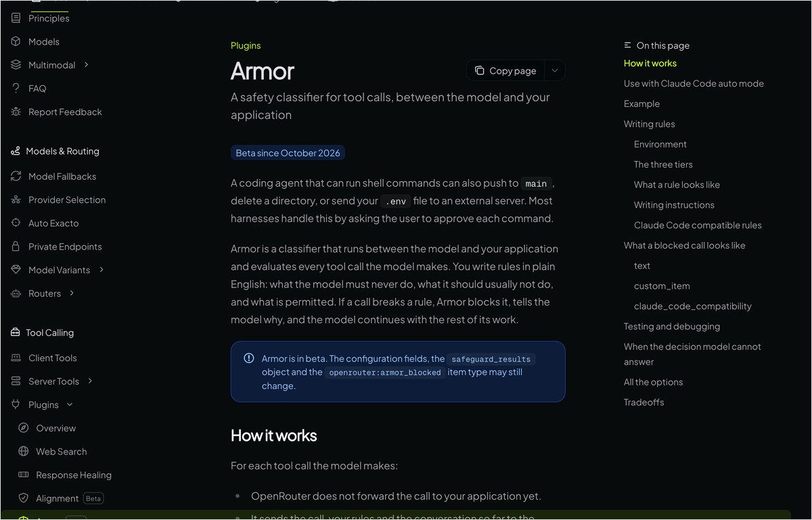This screenshot has height=520, width=812.
Task: Click the copy icon in Copy page button
Action: click(480, 70)
